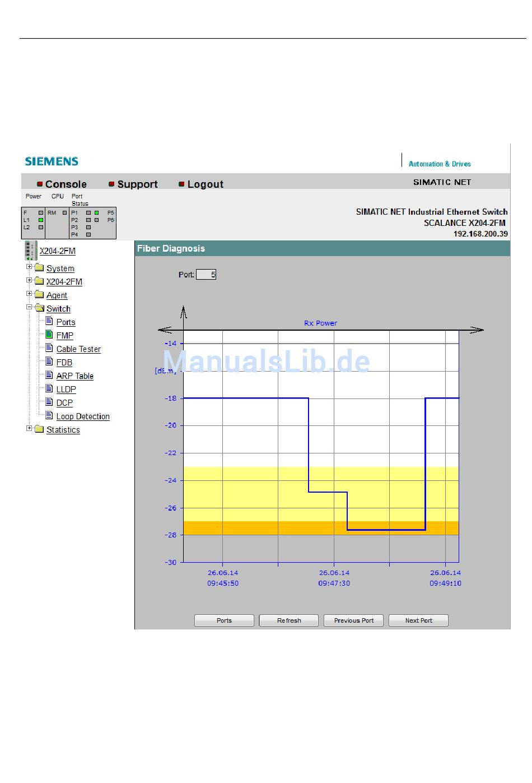
Task: Collapse the Switch folder node
Action: pyautogui.click(x=29, y=307)
